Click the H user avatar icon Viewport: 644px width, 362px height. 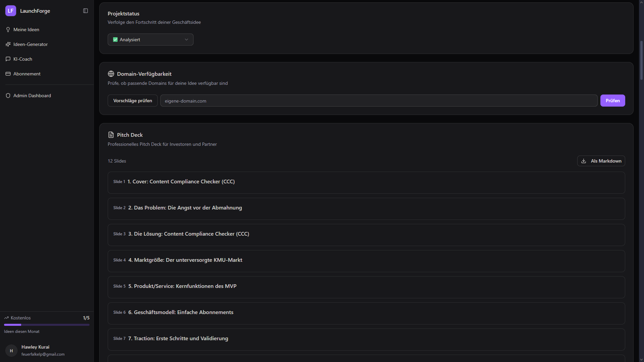11,351
